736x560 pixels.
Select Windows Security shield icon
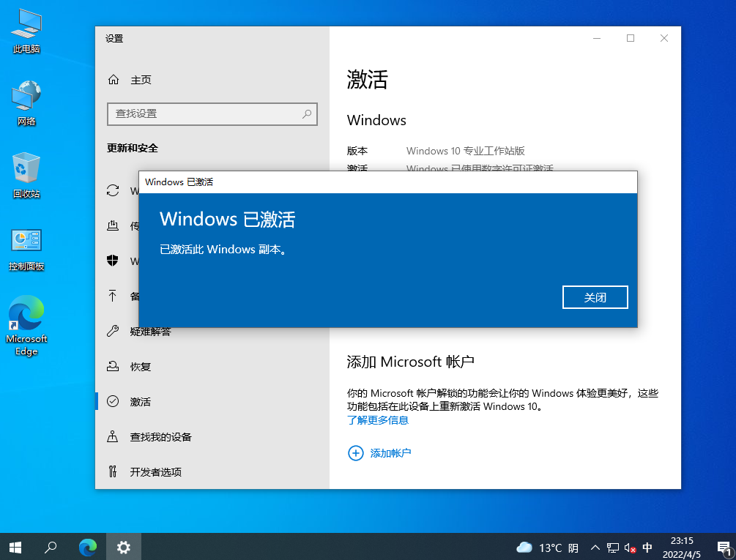113,261
